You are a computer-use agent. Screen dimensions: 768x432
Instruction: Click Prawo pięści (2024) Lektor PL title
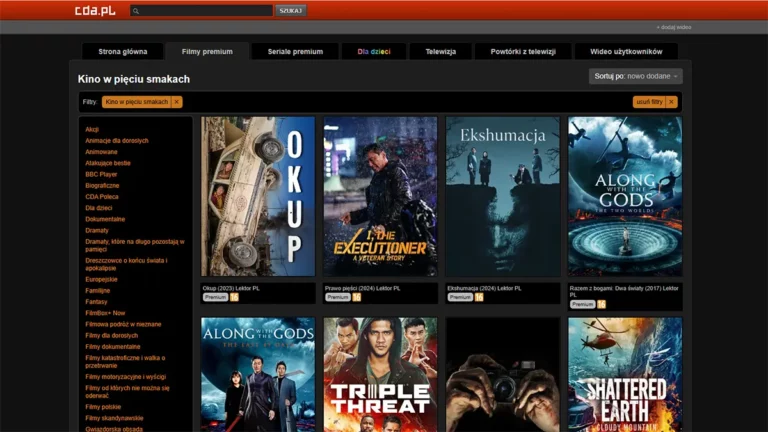[362, 288]
